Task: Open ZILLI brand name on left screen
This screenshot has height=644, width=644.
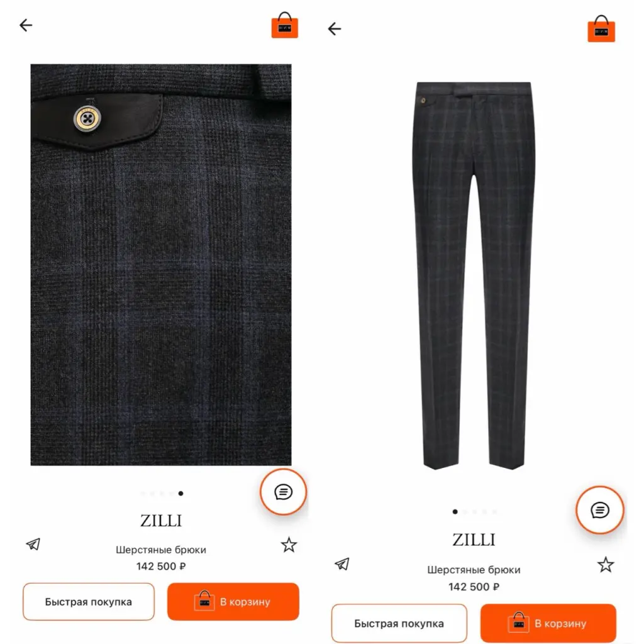Action: (161, 521)
